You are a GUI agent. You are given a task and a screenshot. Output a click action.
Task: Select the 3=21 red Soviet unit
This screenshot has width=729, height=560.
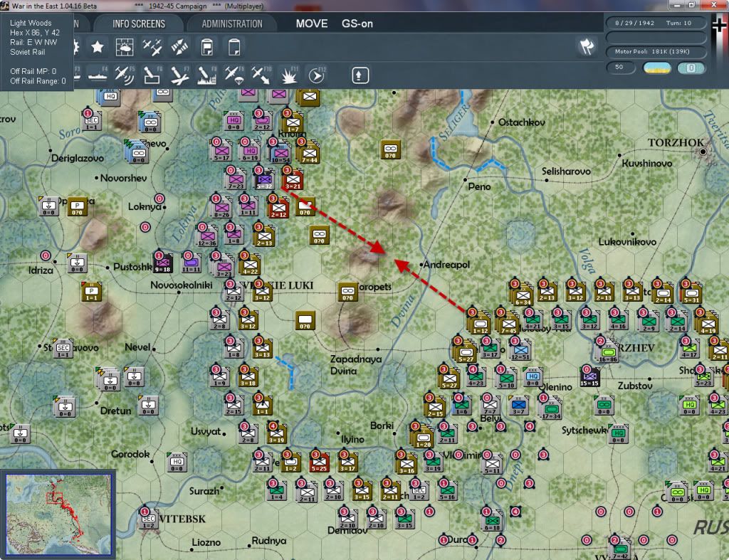293,179
